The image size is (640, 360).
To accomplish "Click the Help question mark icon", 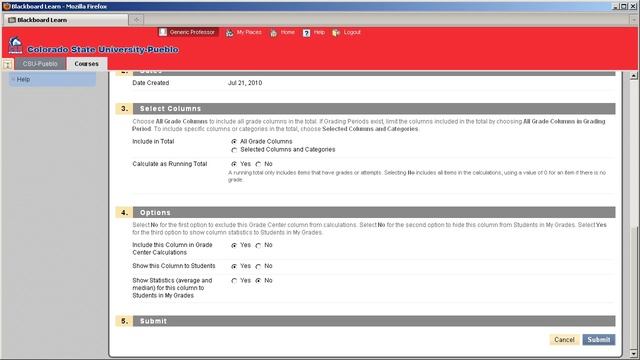I will point(307,33).
